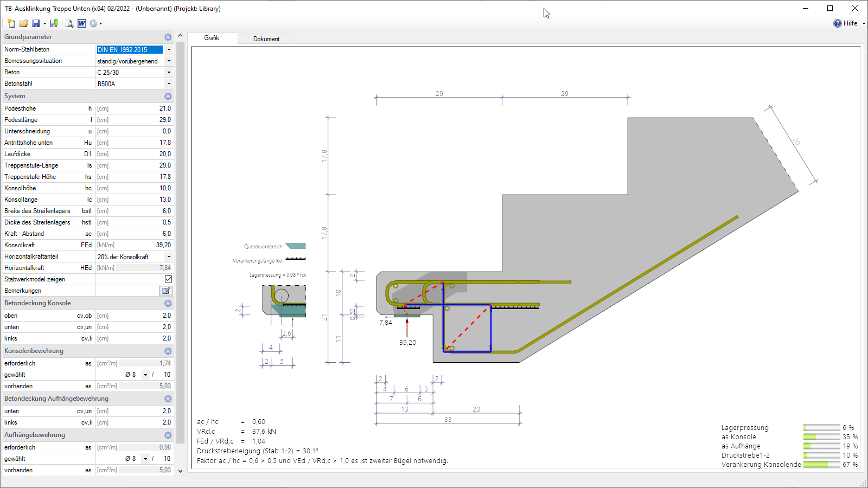The height and width of the screenshot is (488, 868).
Task: Export to Word using the W icon
Action: [x=82, y=23]
